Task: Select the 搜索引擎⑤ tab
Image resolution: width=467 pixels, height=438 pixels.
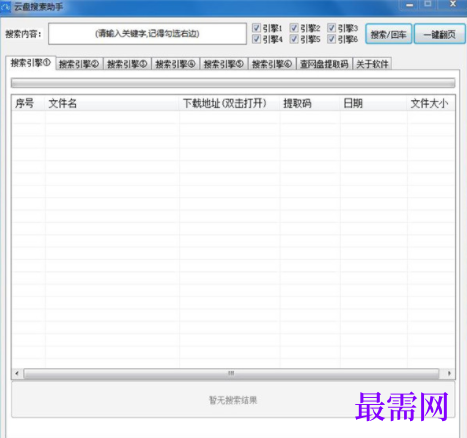Action: click(224, 64)
